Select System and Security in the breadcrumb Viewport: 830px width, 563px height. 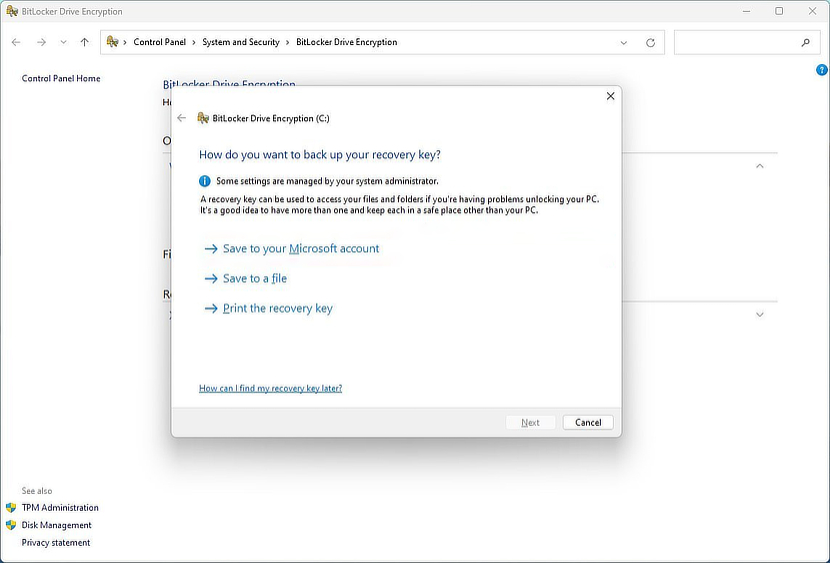click(240, 43)
